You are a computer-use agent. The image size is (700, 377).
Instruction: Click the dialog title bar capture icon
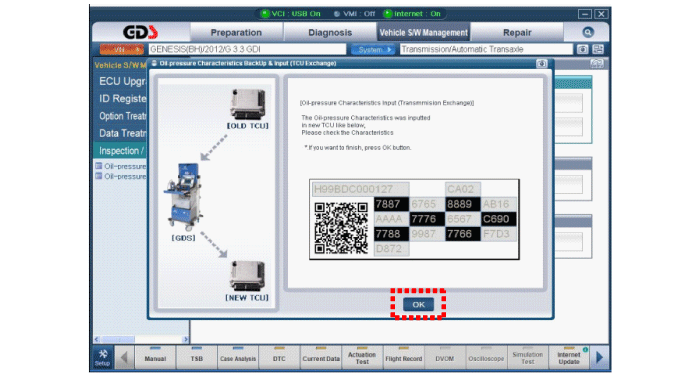pyautogui.click(x=542, y=63)
